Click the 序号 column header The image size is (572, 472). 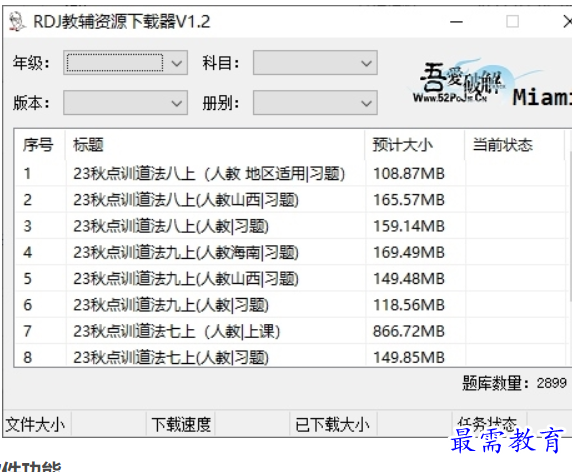pyautogui.click(x=38, y=145)
